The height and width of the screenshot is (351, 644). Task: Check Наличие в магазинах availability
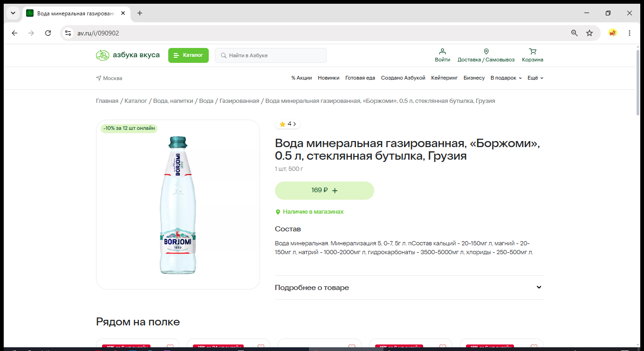tap(309, 212)
